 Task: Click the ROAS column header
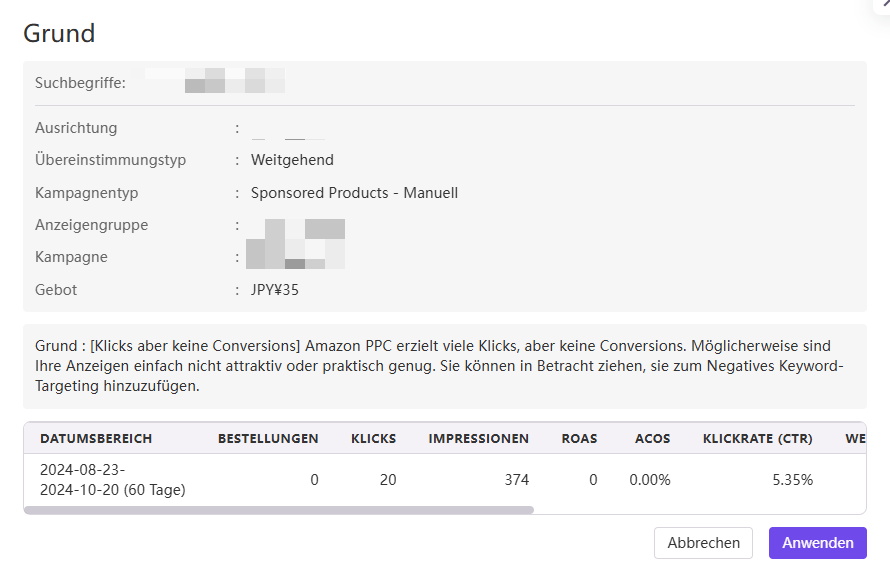point(579,438)
